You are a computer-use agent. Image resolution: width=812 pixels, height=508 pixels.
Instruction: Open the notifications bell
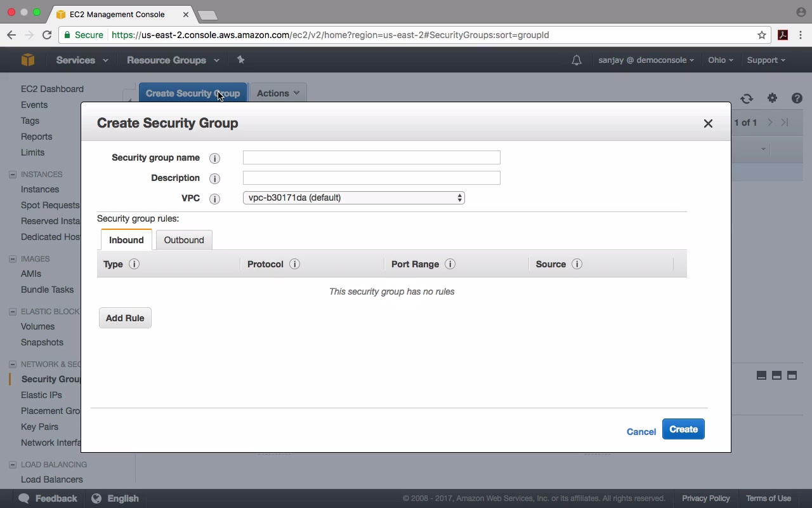[x=576, y=60]
